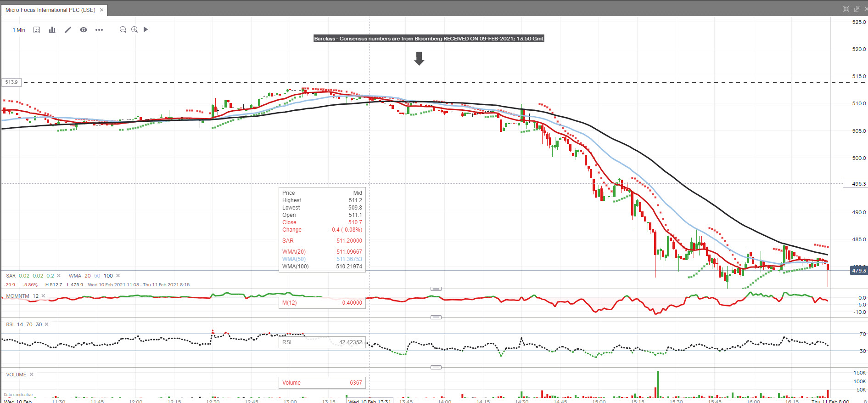Image resolution: width=868 pixels, height=403 pixels.
Task: Select the Micro Focus International PLC tab
Action: pyautogui.click(x=50, y=10)
